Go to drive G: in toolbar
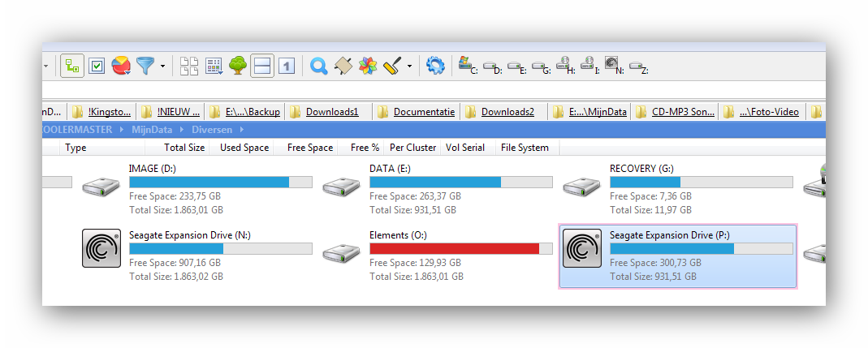This screenshot has height=348, width=868. click(541, 67)
